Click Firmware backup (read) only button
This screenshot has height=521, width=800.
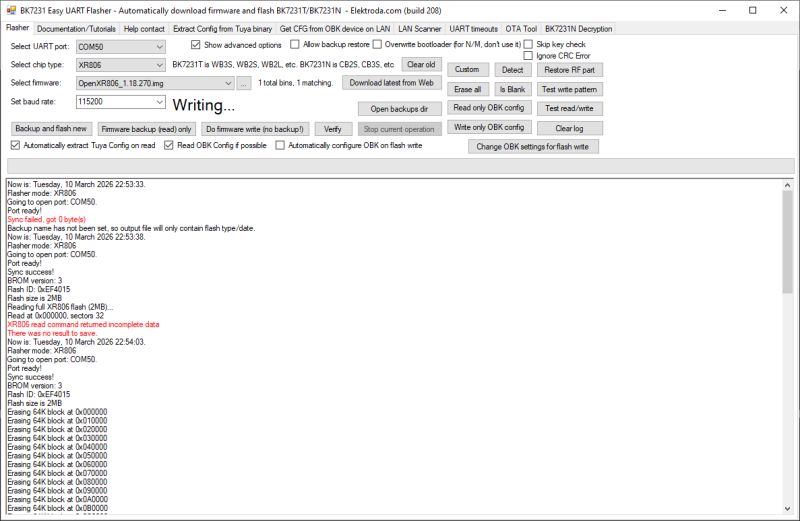tap(146, 129)
